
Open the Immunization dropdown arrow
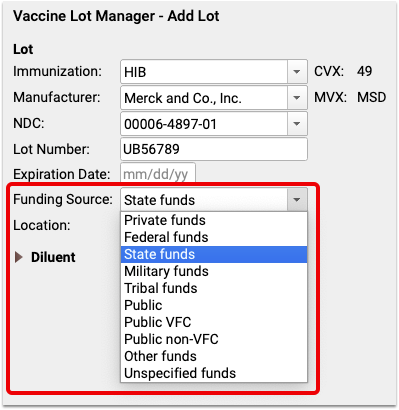[x=297, y=72]
